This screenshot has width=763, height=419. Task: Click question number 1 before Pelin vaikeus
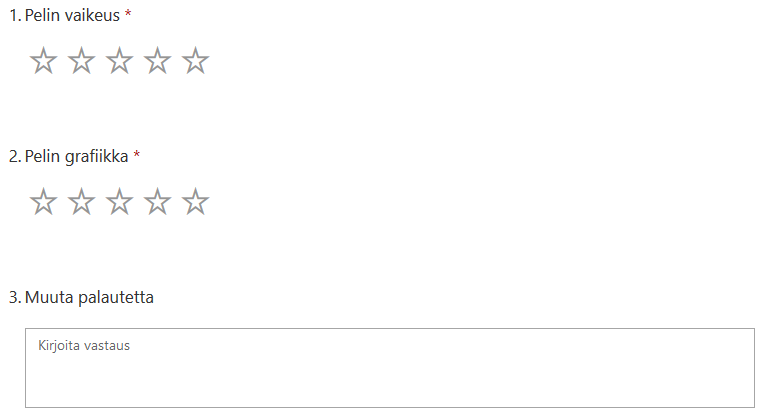(x=13, y=16)
